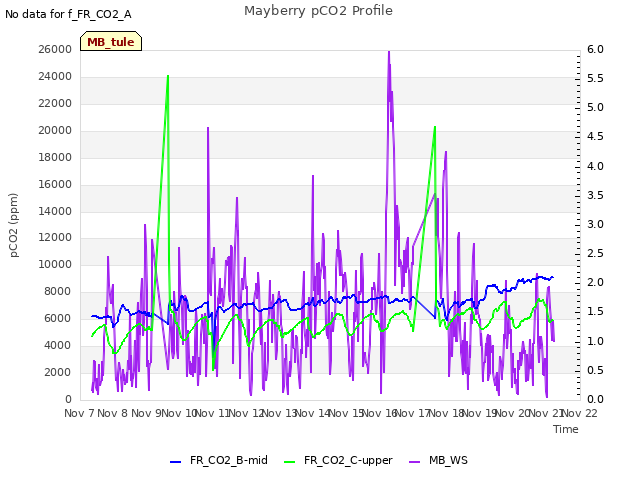Select the FR_CO2_C-upper legend label

(348, 460)
